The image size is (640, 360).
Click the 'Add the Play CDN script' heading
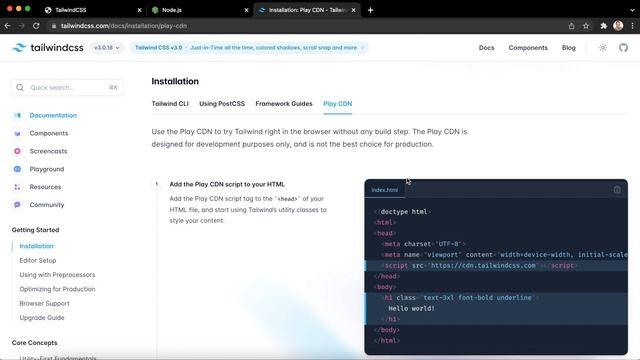[x=227, y=184]
